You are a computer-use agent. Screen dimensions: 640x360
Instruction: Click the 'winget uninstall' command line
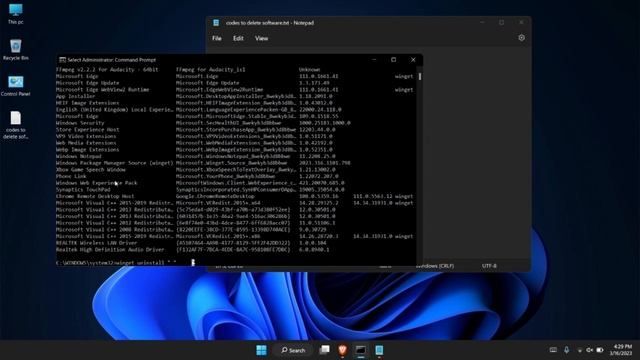[x=116, y=263]
